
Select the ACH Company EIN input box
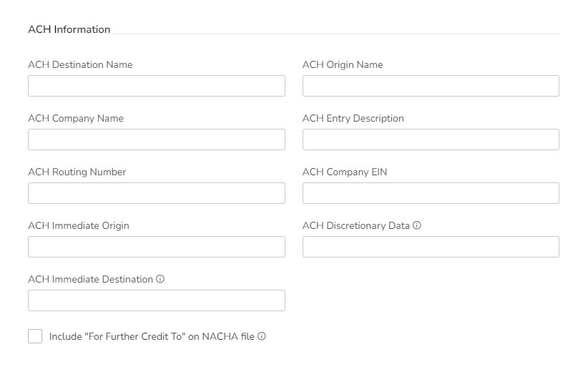(431, 193)
